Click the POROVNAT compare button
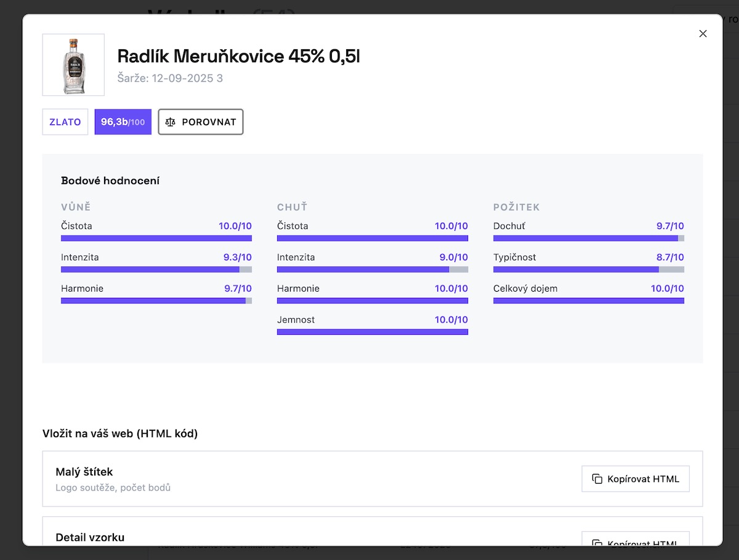This screenshot has height=560, width=739. pos(201,122)
